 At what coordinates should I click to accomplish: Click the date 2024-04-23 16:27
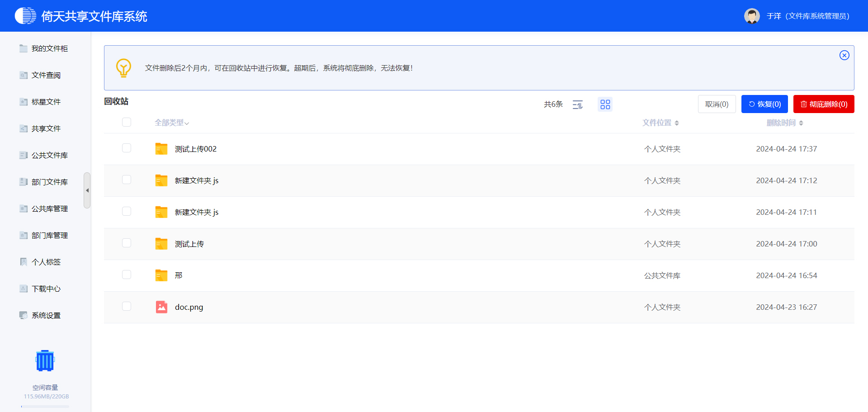(787, 307)
